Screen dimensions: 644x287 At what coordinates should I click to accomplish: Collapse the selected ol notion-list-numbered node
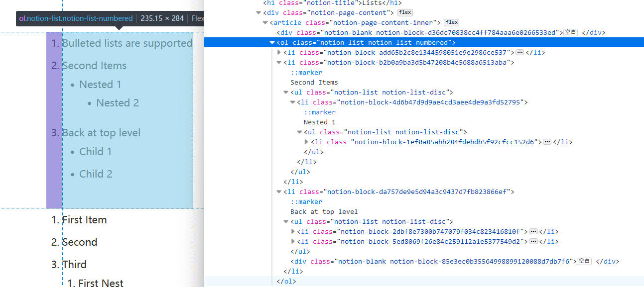(x=272, y=43)
